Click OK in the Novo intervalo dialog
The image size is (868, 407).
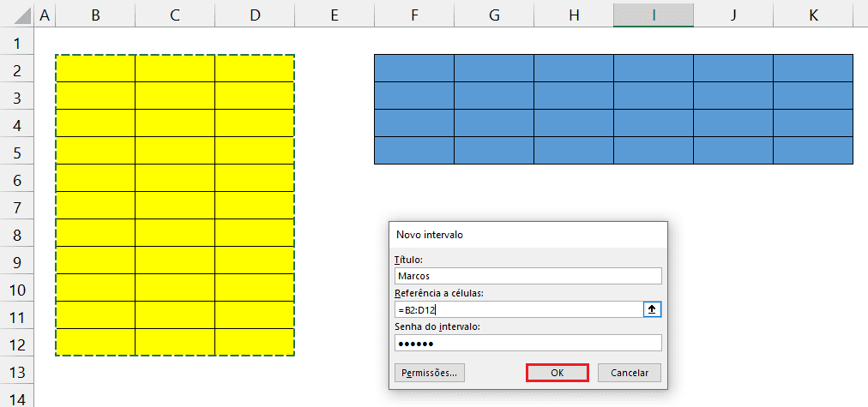(x=557, y=373)
